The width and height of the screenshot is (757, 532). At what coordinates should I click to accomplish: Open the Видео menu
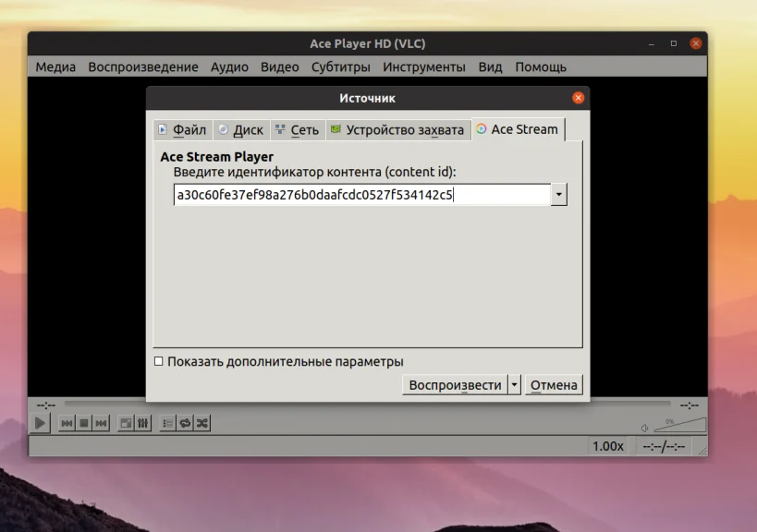(279, 66)
